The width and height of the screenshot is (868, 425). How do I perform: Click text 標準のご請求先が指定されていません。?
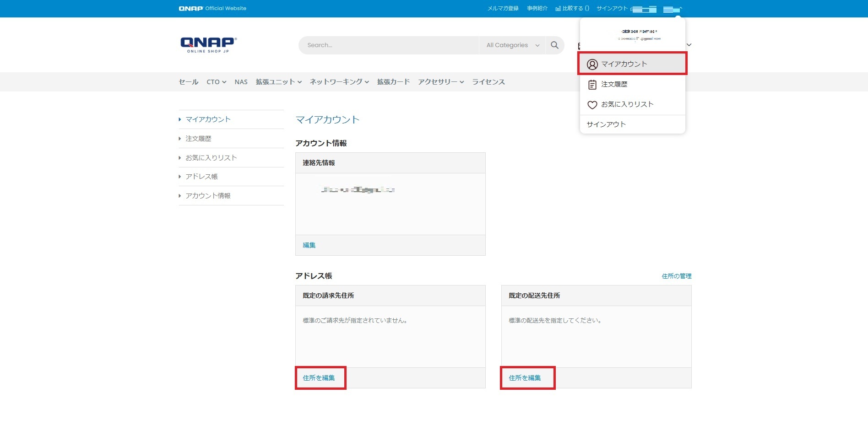click(355, 320)
